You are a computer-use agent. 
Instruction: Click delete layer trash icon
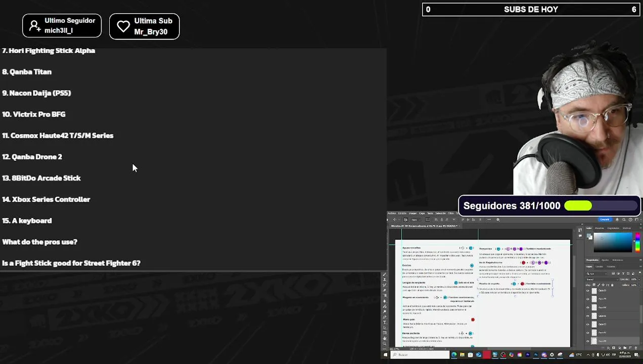636,348
